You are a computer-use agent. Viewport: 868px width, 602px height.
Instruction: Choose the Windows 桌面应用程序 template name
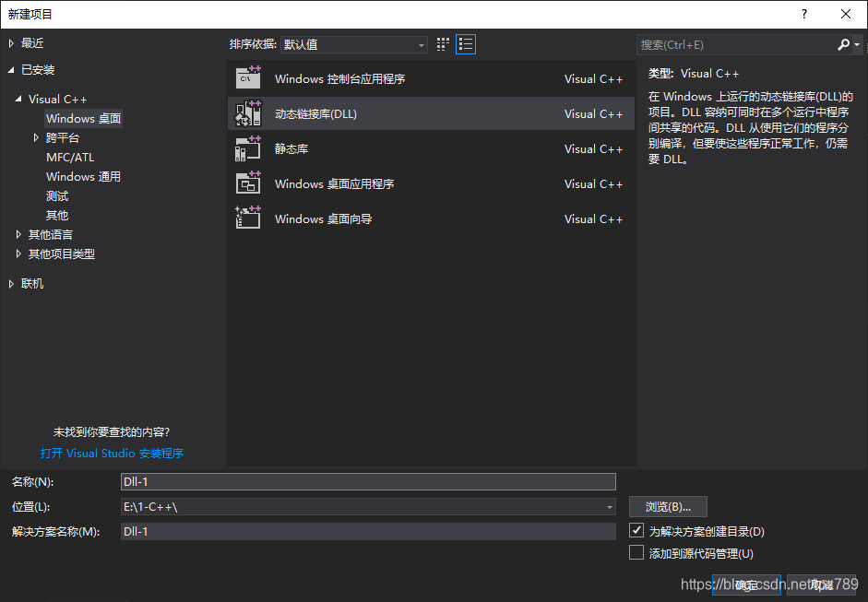tap(334, 183)
